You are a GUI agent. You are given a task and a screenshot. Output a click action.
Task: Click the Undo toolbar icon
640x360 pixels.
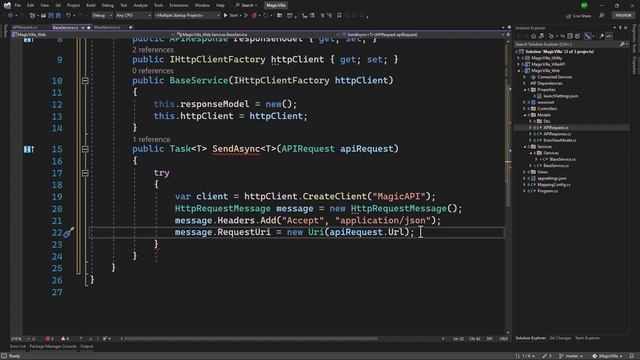tap(69, 16)
